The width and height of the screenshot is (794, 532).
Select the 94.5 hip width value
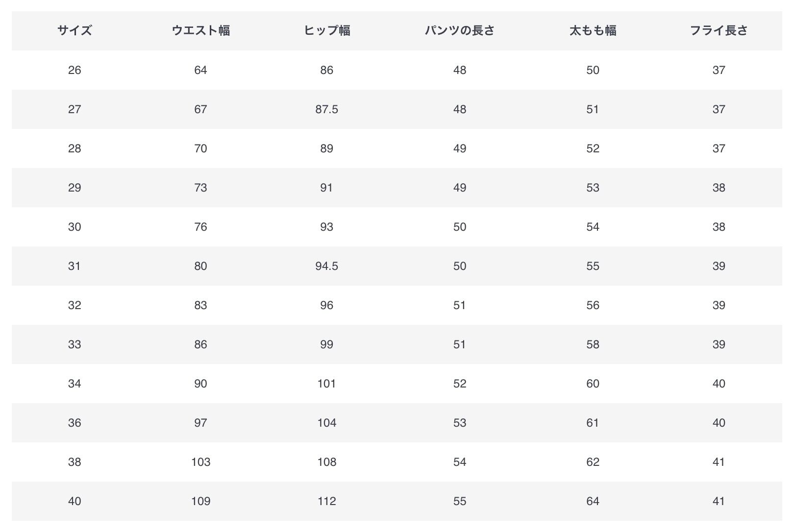pos(326,266)
